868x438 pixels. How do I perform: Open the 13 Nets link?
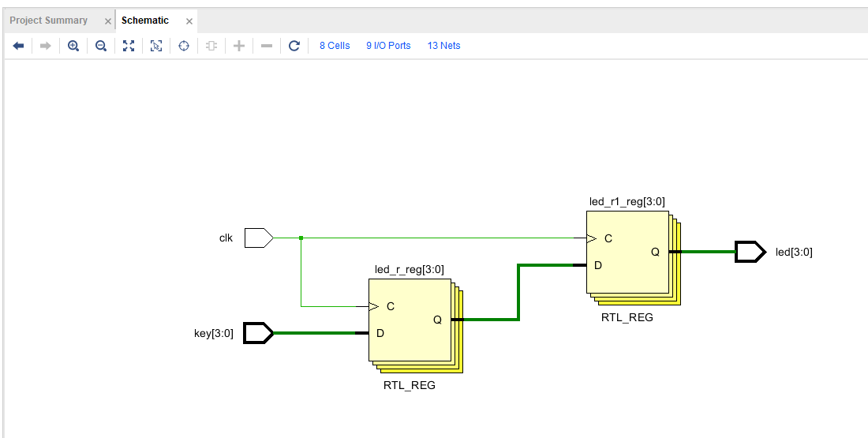[x=443, y=46]
